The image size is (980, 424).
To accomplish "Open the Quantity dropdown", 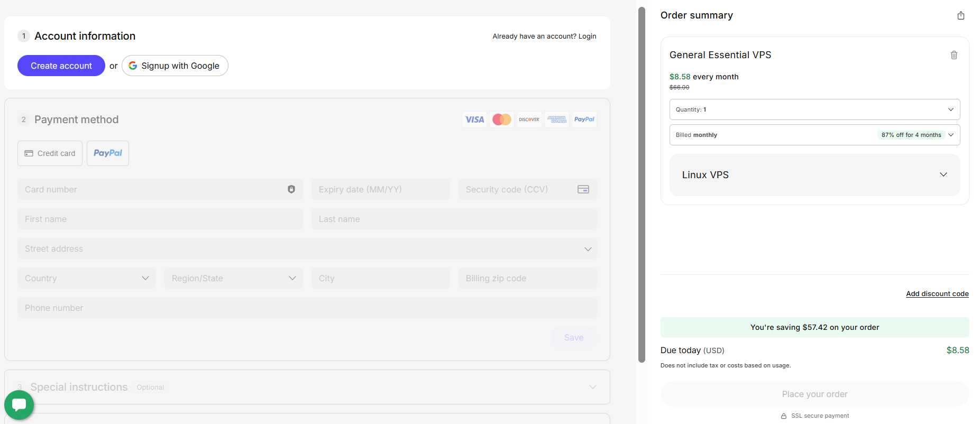I will (814, 109).
